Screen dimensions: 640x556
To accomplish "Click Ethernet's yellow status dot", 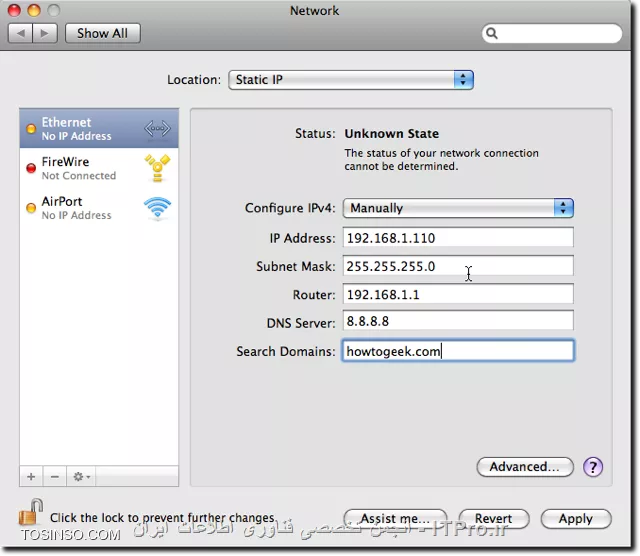I will click(x=31, y=129).
